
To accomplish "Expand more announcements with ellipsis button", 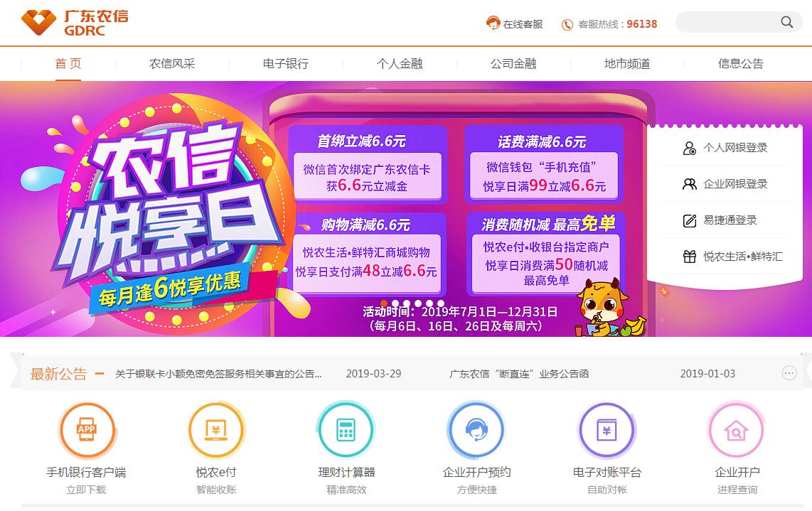I will pyautogui.click(x=789, y=373).
